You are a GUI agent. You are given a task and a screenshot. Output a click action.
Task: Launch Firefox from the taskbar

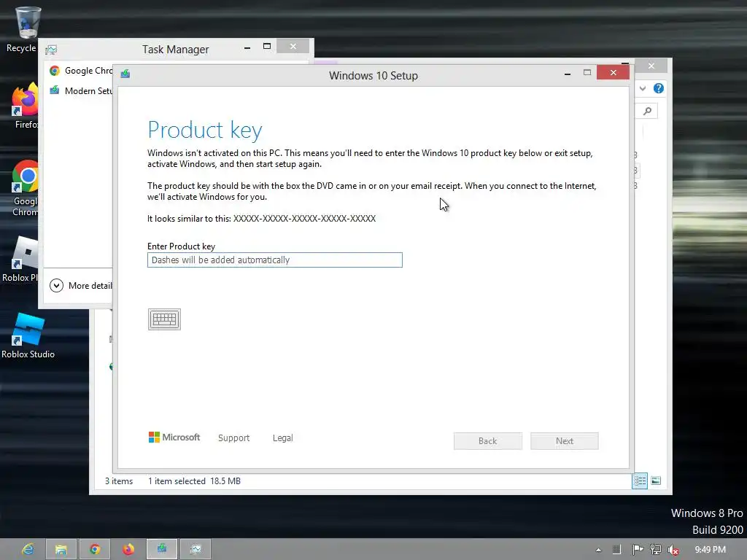pos(128,550)
